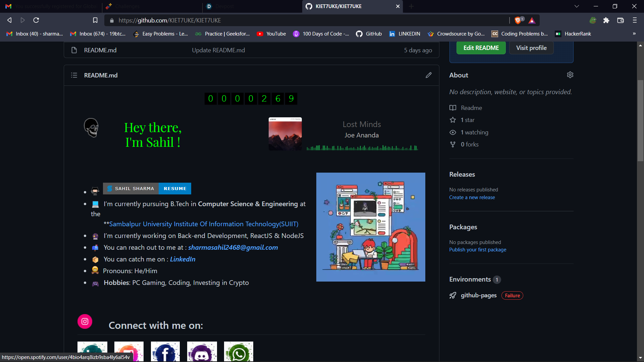The image size is (644, 362).
Task: Open the WhatsApp social icon
Action: 238,352
